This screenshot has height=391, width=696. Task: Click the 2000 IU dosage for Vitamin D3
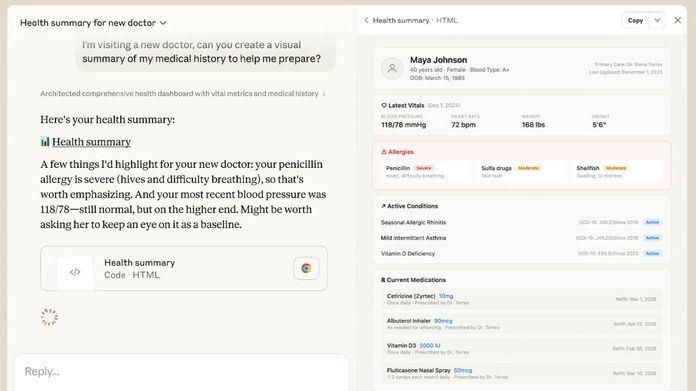pyautogui.click(x=430, y=346)
